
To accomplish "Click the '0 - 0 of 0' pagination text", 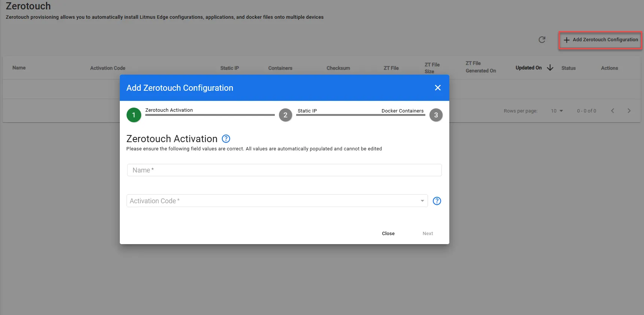I will [586, 111].
